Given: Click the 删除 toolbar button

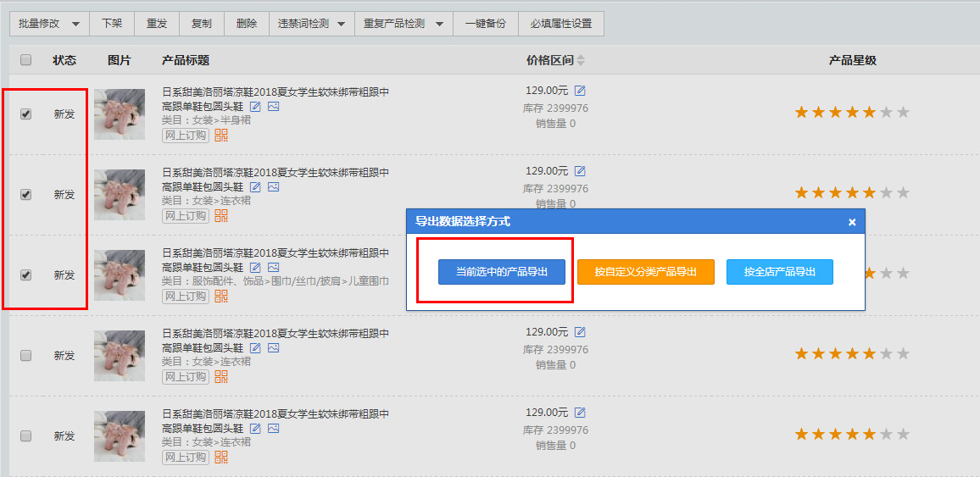Looking at the screenshot, I should click(246, 24).
